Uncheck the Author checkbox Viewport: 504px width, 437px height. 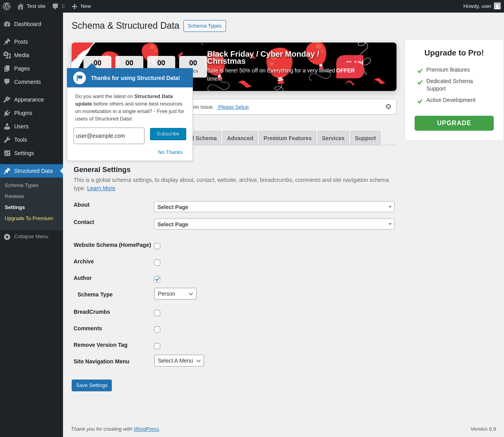pos(157,279)
